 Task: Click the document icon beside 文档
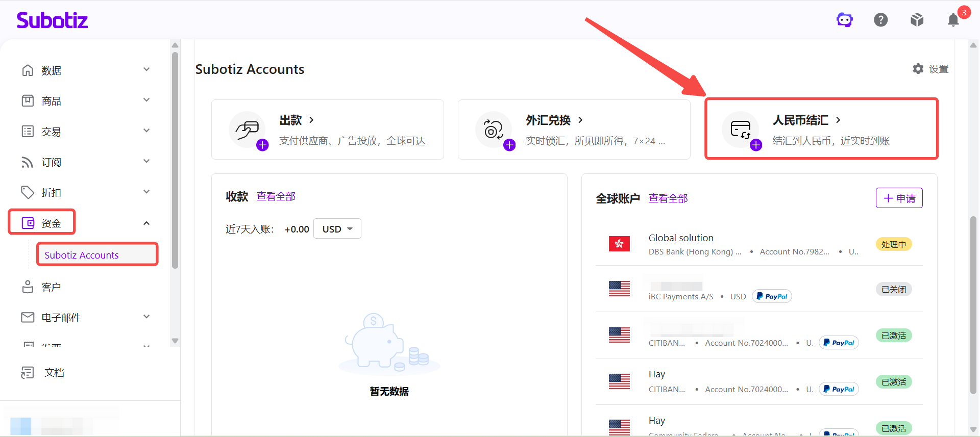[x=28, y=373]
